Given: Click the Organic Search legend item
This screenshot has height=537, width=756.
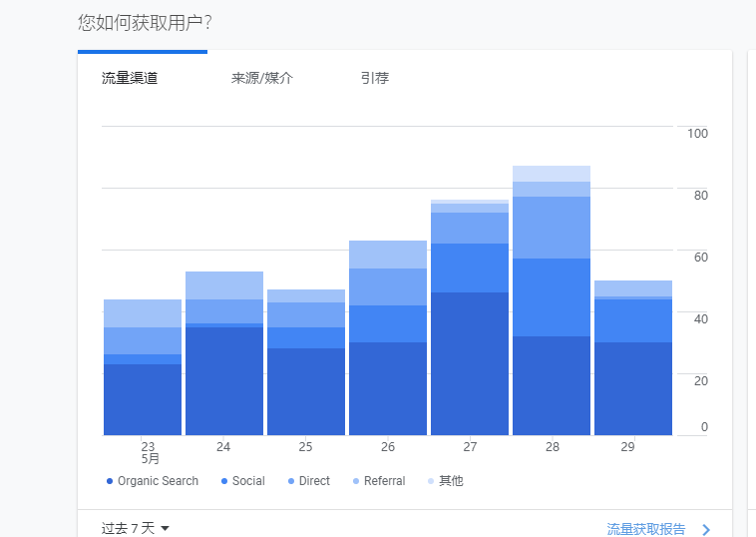Looking at the screenshot, I should pos(153,481).
